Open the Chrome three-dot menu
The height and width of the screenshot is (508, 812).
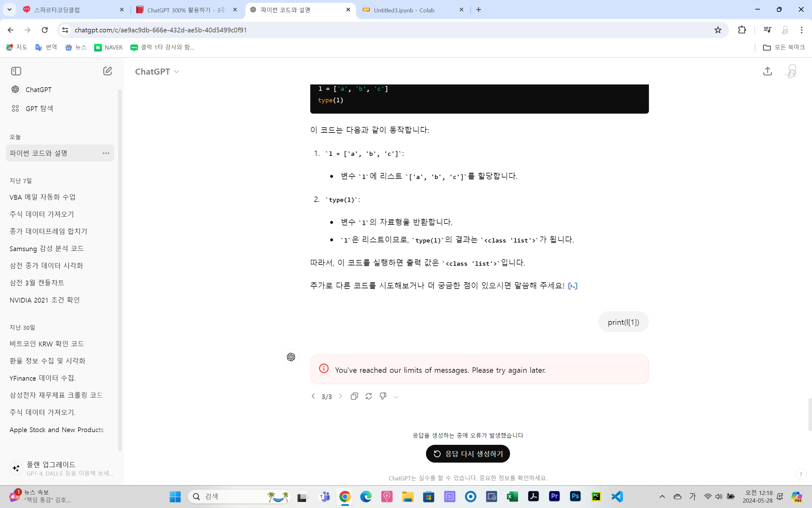(x=802, y=30)
